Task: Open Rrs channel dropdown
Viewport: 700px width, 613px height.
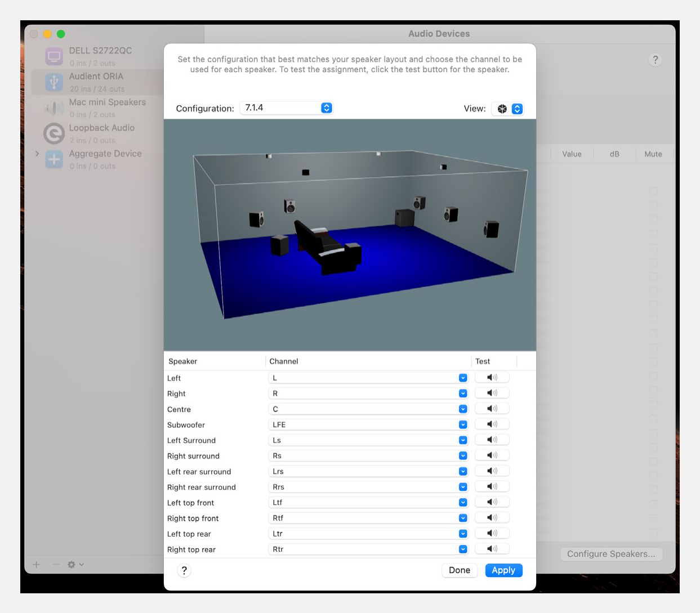Action: click(368, 486)
